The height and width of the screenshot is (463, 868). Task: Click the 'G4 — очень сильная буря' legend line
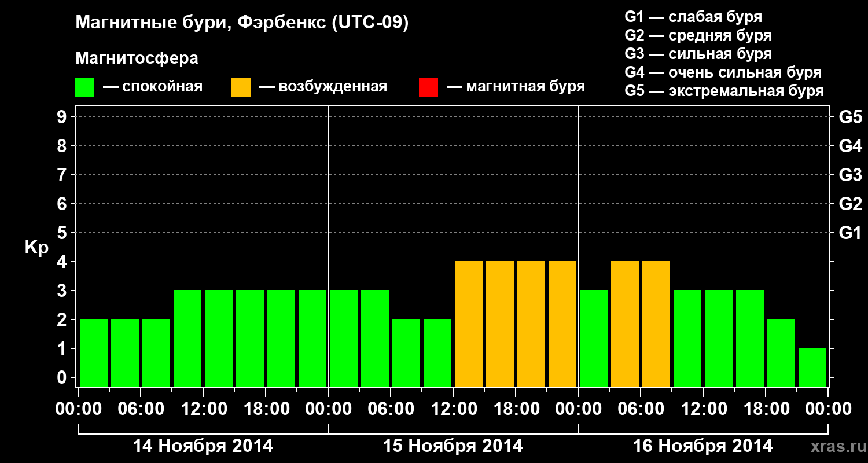[x=723, y=72]
